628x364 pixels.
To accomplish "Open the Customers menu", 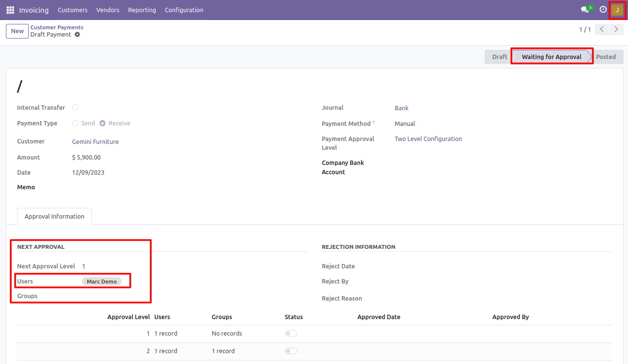I will tap(73, 10).
